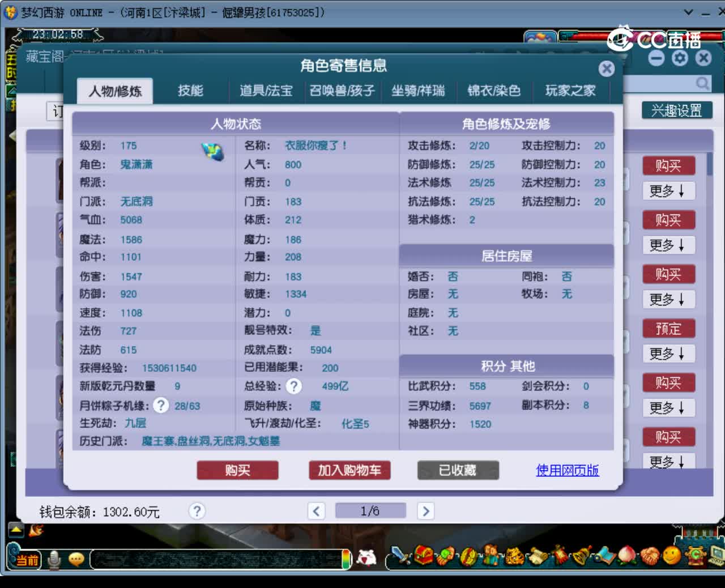Open the blue map book icon
Image resolution: width=725 pixels, height=588 pixels.
click(x=605, y=556)
